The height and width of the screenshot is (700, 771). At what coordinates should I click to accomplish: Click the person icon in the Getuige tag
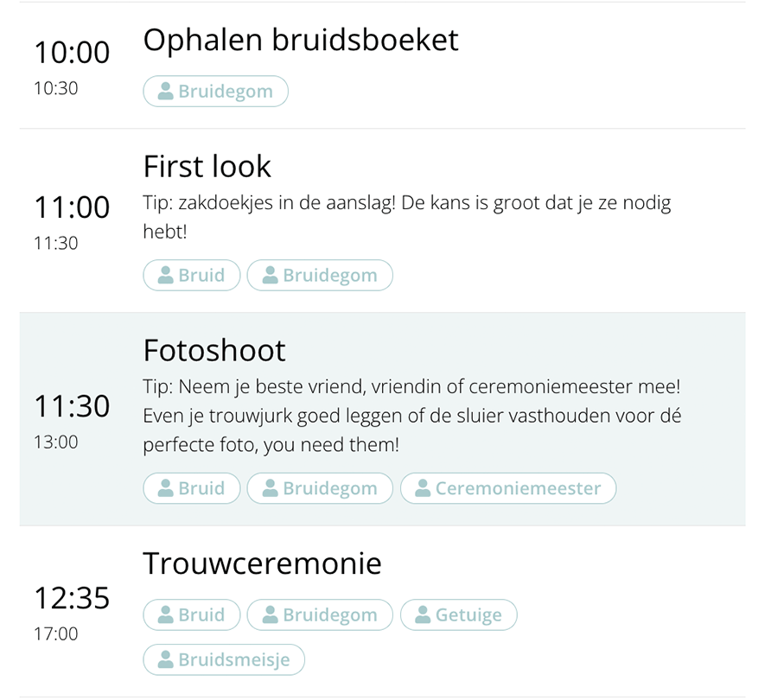pyautogui.click(x=423, y=615)
